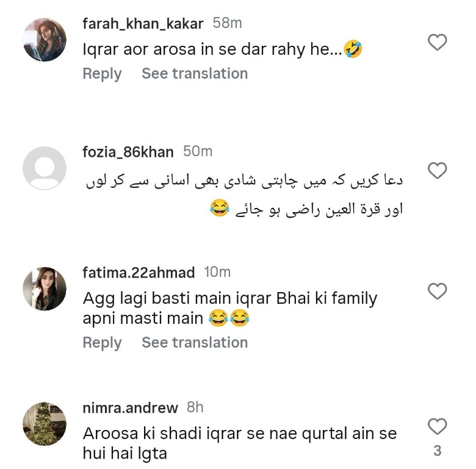Like farah_khan_kakar's comment with the heart

[437, 42]
